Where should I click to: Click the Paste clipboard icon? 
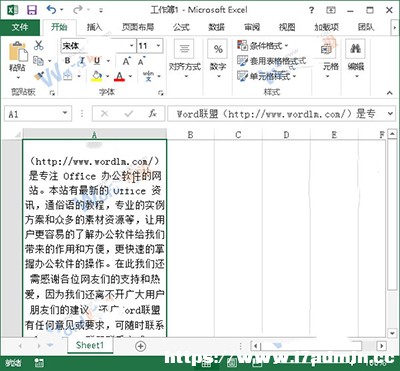click(x=17, y=52)
